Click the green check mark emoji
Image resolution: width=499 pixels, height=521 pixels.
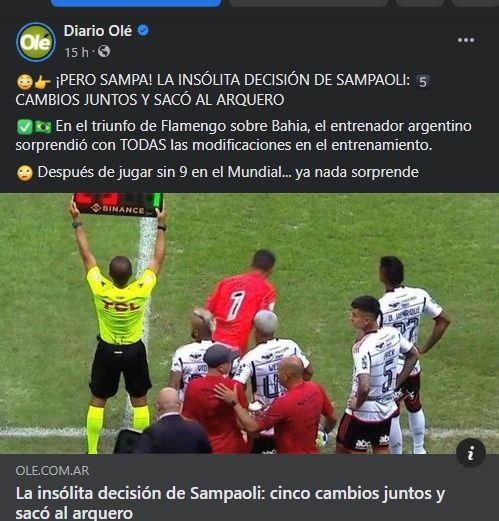click(24, 127)
